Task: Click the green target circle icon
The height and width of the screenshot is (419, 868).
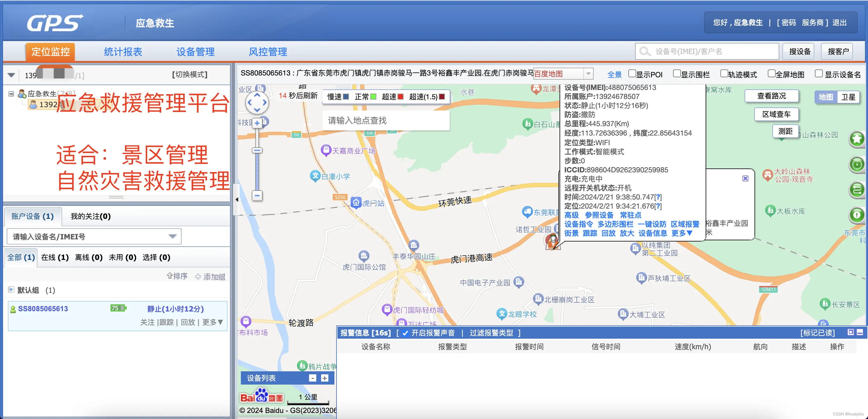Action: (857, 165)
